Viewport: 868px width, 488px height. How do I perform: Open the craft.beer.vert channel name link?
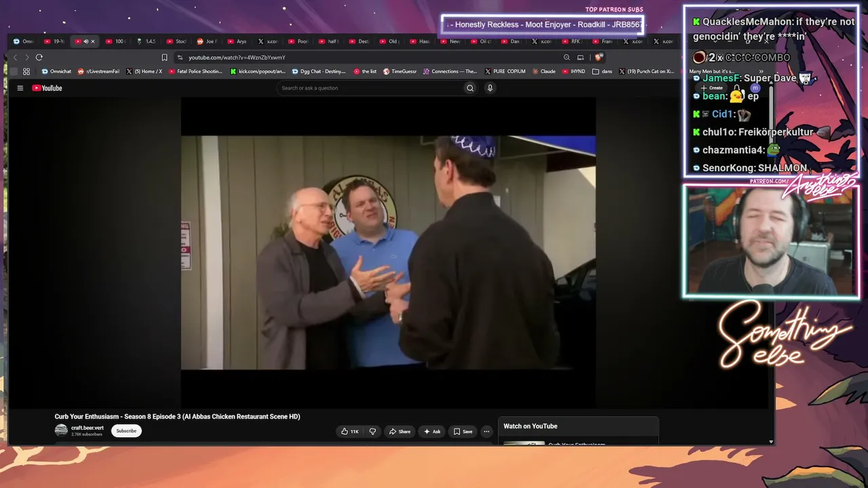tap(87, 428)
